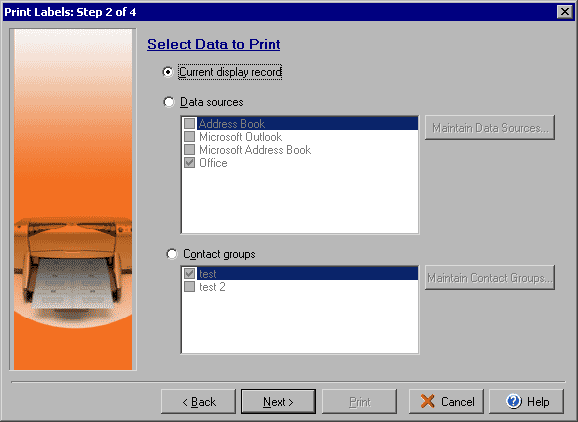Click the blue question mark Help icon
This screenshot has height=422, width=578.
513,401
